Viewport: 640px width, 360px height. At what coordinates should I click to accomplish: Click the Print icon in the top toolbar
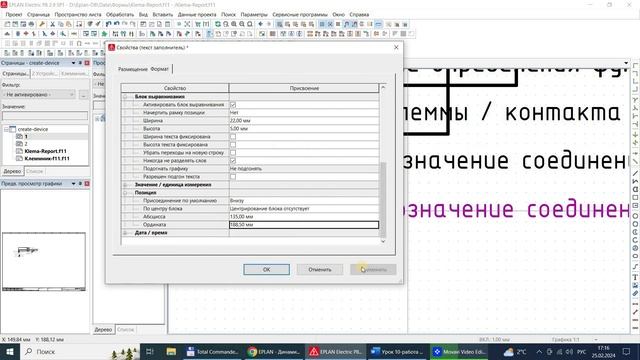pyautogui.click(x=31, y=24)
